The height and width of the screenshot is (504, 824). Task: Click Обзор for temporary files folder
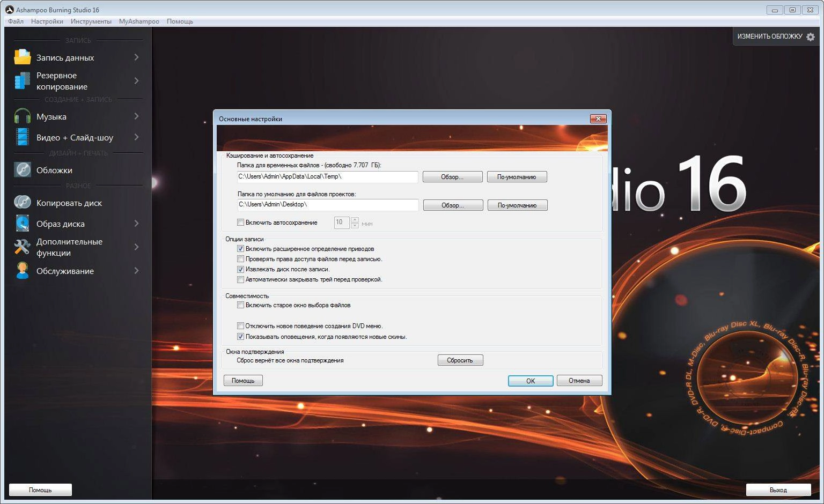click(x=452, y=177)
